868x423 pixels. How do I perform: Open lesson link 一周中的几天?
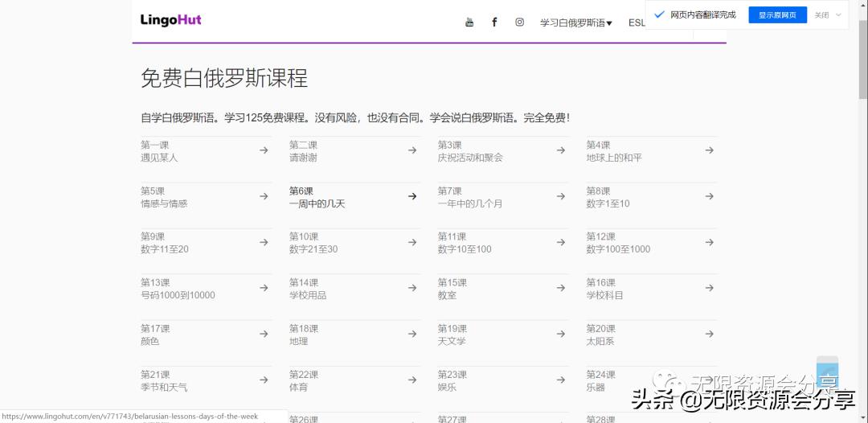point(317,203)
